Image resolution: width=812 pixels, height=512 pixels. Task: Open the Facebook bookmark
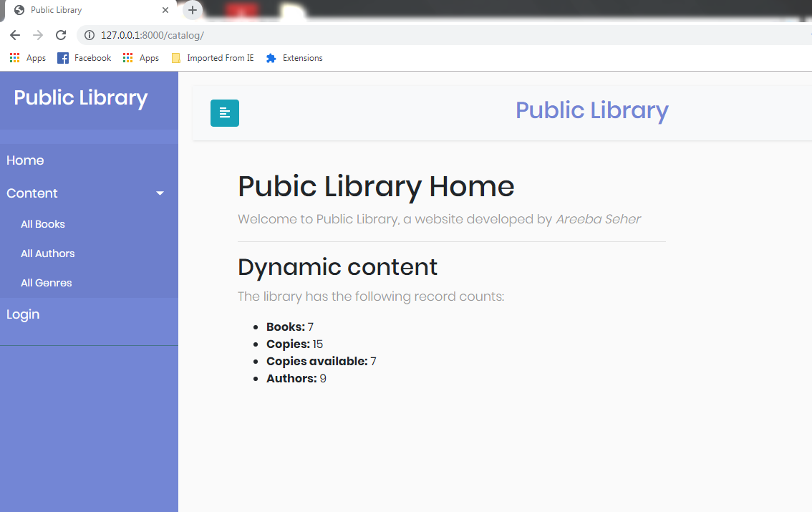click(x=84, y=57)
